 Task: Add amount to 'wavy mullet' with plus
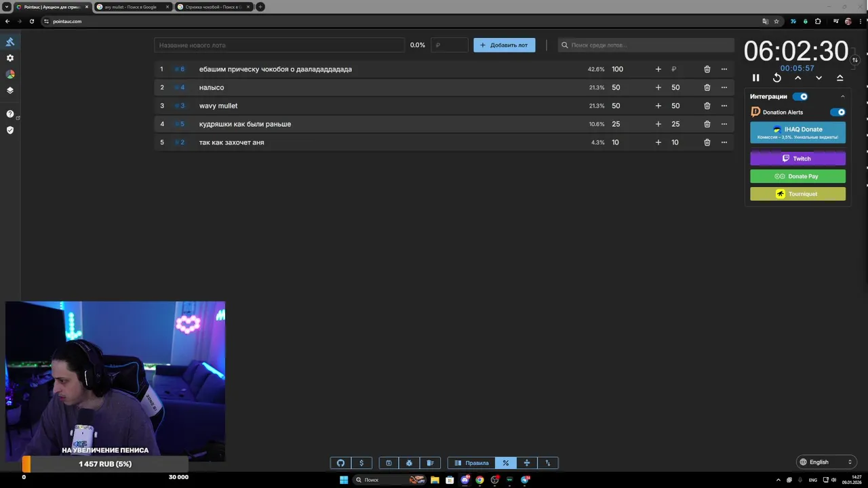point(658,106)
